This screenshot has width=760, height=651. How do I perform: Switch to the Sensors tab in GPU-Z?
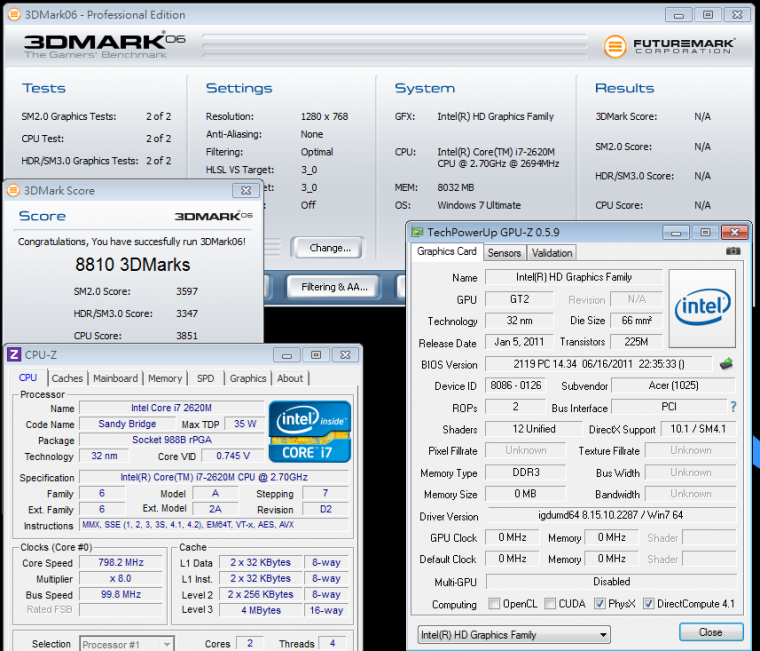pyautogui.click(x=504, y=253)
